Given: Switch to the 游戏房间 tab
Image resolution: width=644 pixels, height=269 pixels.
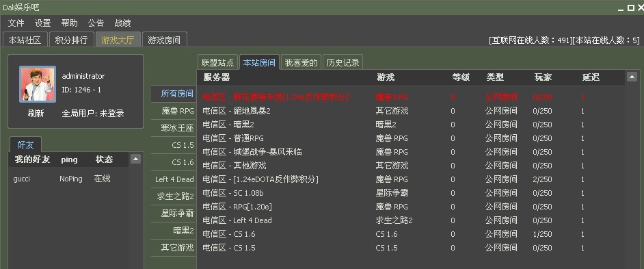Looking at the screenshot, I should click(x=164, y=40).
